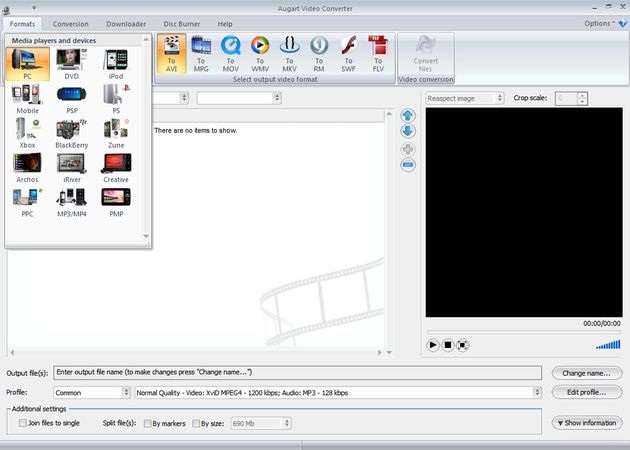Choose the PPC device icon
The height and width of the screenshot is (450, 630).
28,202
